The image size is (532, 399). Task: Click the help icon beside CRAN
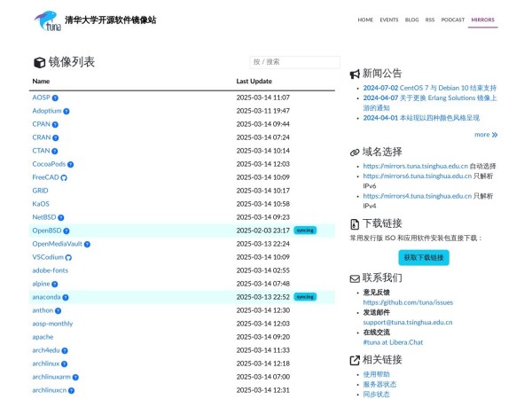tap(56, 137)
